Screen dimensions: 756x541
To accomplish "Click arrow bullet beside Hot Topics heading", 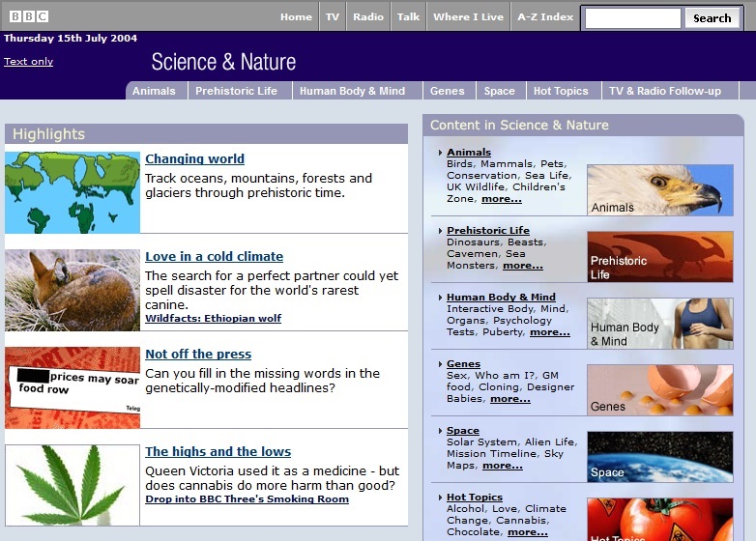I will tap(440, 498).
